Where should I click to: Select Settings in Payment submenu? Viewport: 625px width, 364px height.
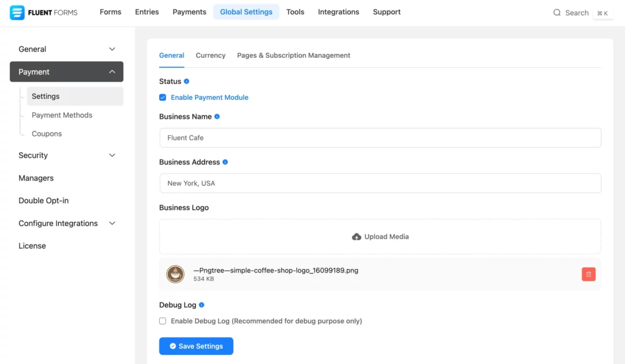75,96
